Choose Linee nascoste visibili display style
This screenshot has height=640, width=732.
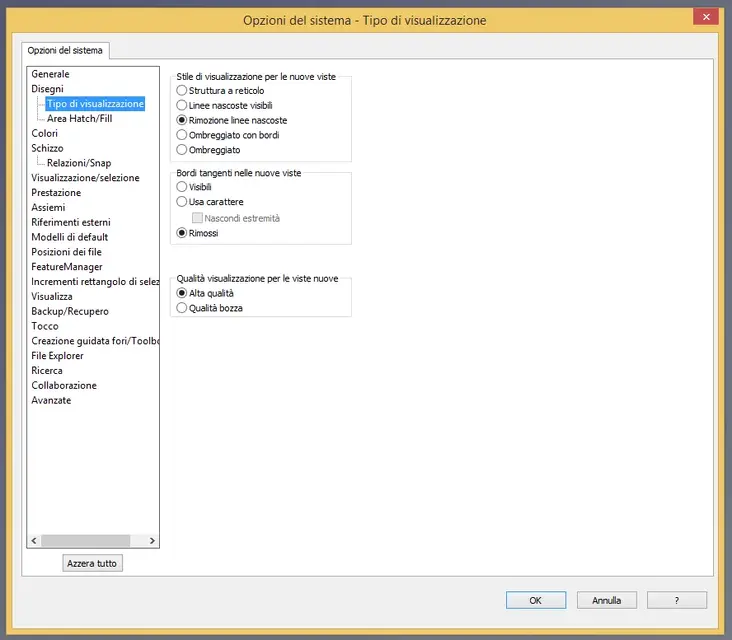181,105
